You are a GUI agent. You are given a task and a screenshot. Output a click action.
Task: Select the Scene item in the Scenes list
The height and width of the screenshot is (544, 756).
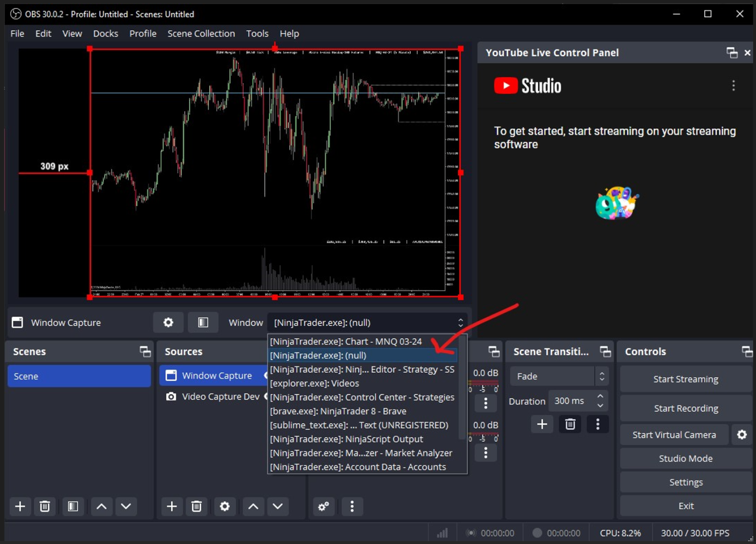click(79, 376)
